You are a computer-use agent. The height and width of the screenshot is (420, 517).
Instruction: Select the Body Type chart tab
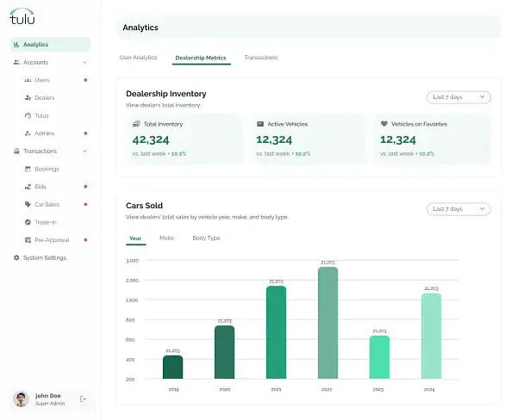(206, 238)
